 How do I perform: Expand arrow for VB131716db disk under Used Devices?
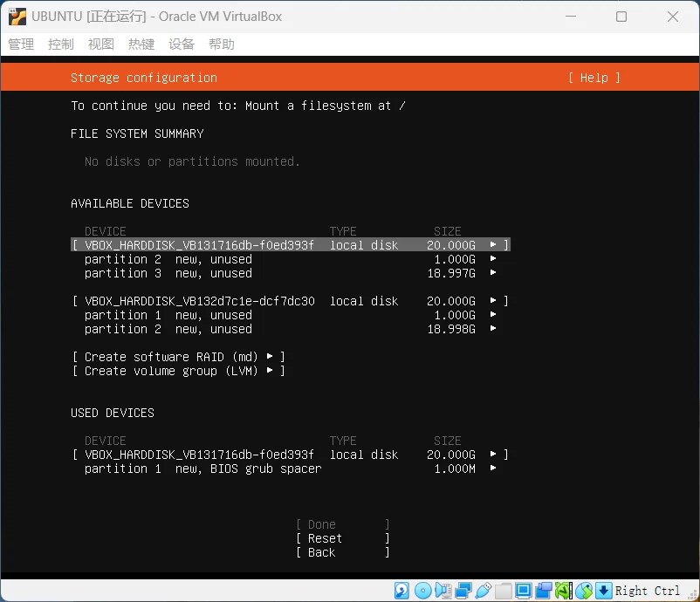coord(493,454)
